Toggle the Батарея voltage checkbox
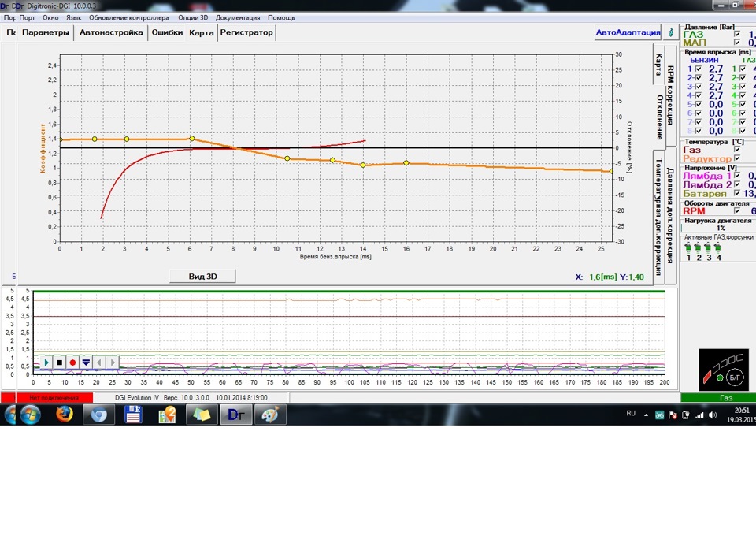The width and height of the screenshot is (756, 554). 737,193
